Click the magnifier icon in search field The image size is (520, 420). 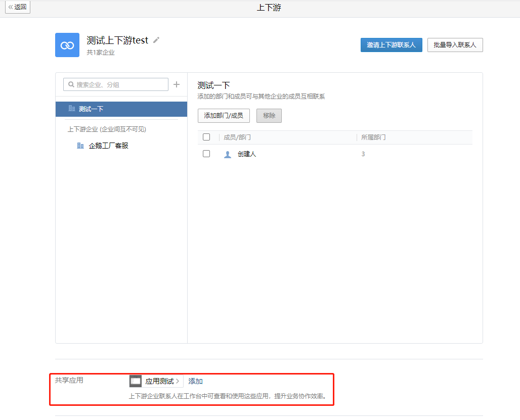71,84
